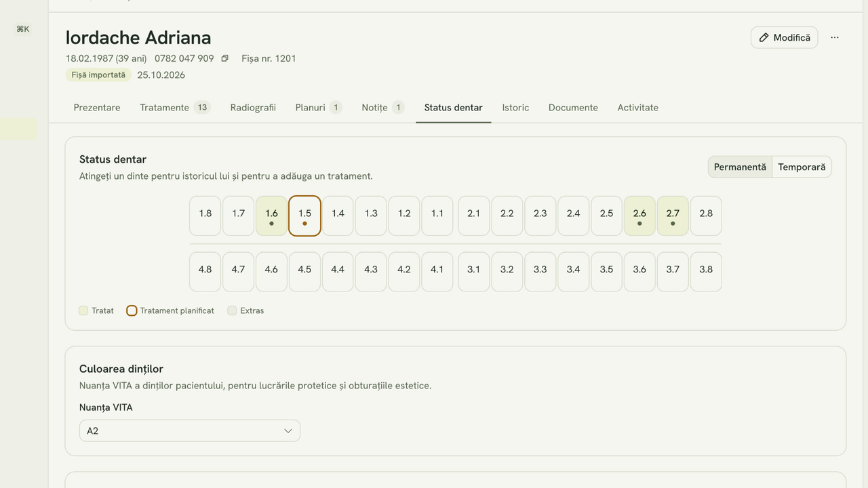The height and width of the screenshot is (488, 868).
Task: Select treated tooth 2.7
Action: pyautogui.click(x=673, y=216)
